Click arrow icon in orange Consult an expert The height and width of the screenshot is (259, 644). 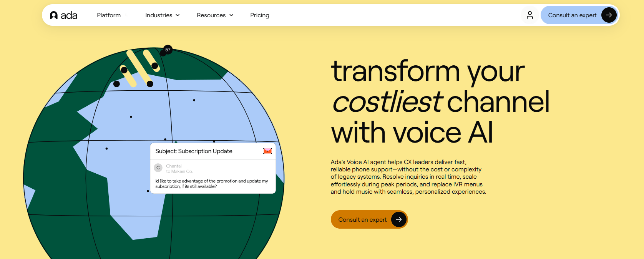click(399, 219)
